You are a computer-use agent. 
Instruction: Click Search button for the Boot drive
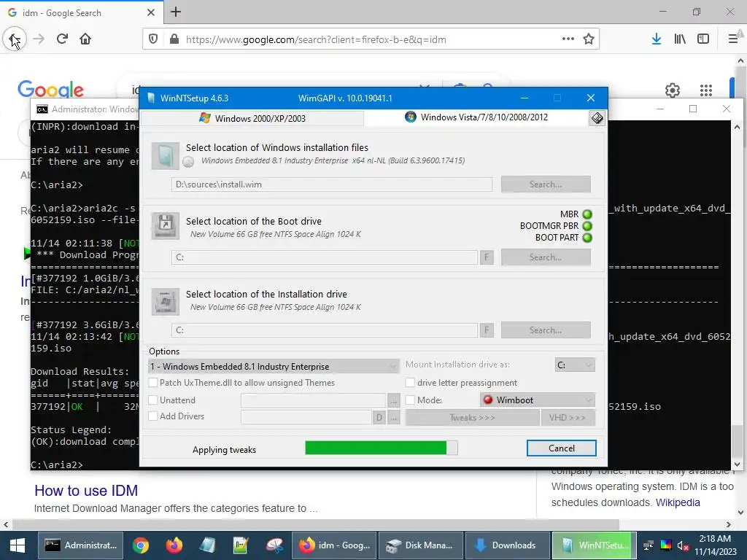[546, 257]
